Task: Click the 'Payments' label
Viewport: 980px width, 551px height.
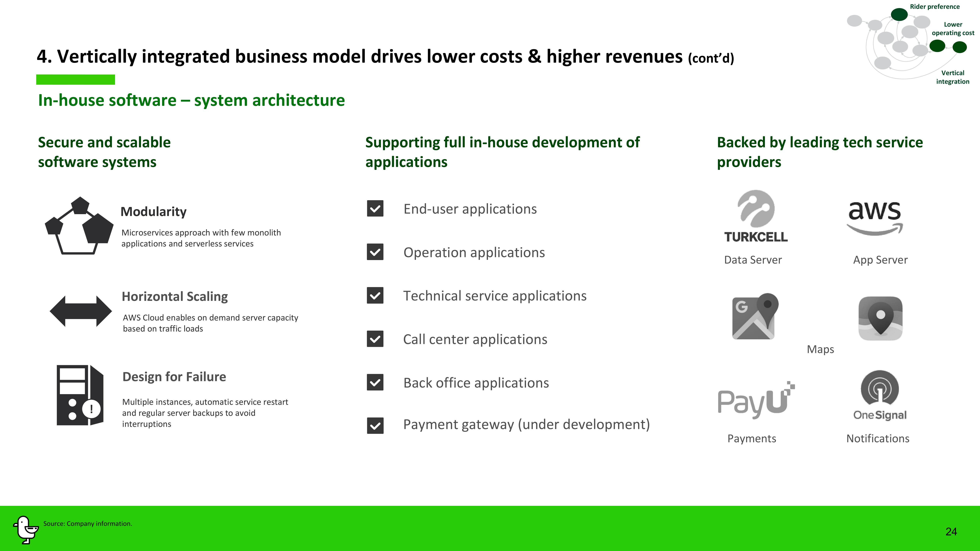Action: 752,439
